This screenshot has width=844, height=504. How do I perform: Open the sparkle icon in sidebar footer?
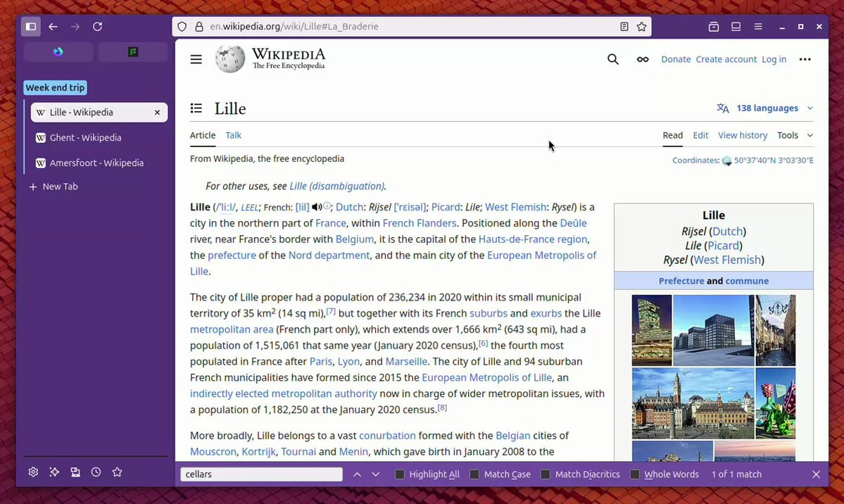click(54, 472)
